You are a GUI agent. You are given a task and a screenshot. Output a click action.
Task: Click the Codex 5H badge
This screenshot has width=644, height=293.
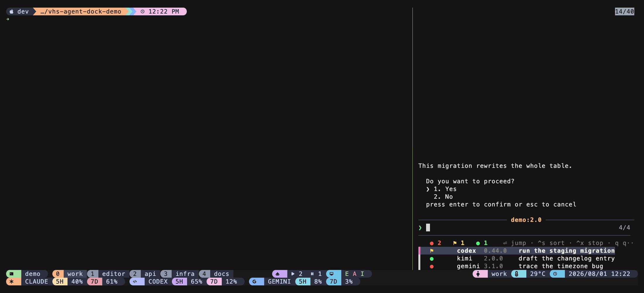point(179,282)
